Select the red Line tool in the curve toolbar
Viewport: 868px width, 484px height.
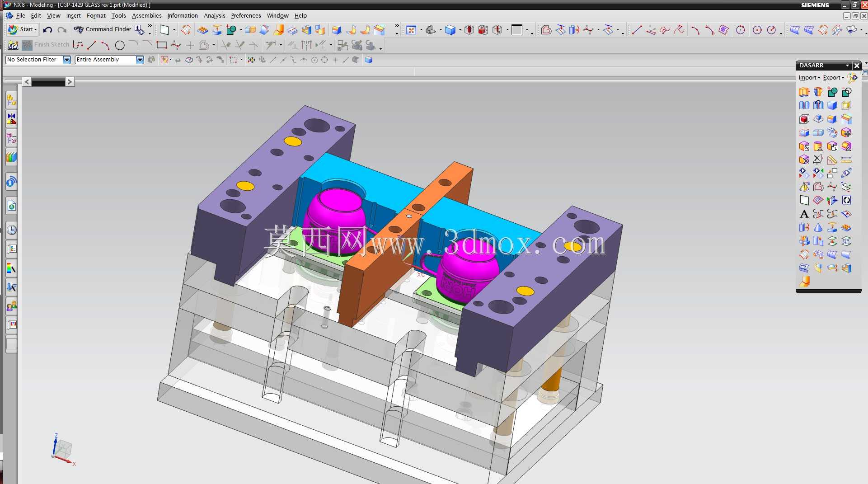coord(637,30)
